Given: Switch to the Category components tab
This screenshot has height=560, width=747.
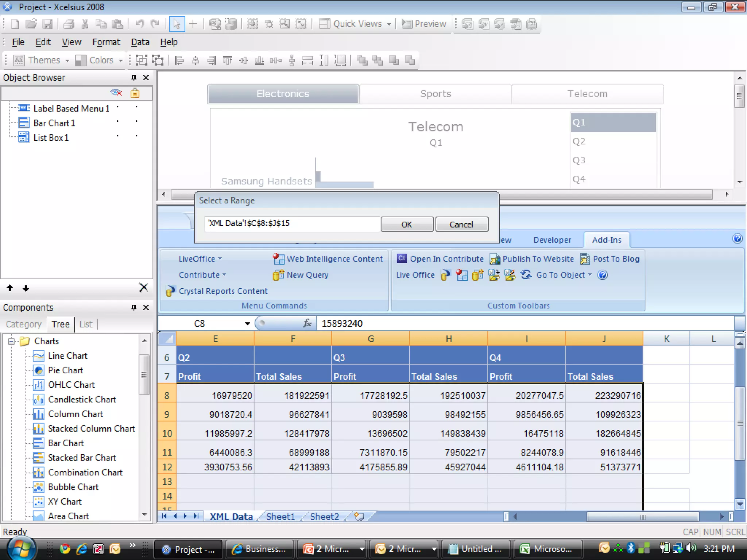Looking at the screenshot, I should 24,324.
